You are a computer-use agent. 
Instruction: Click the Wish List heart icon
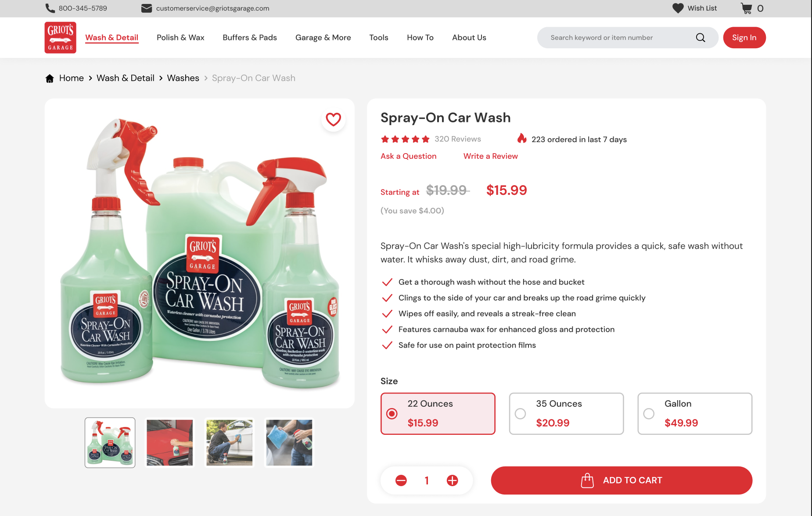point(678,8)
